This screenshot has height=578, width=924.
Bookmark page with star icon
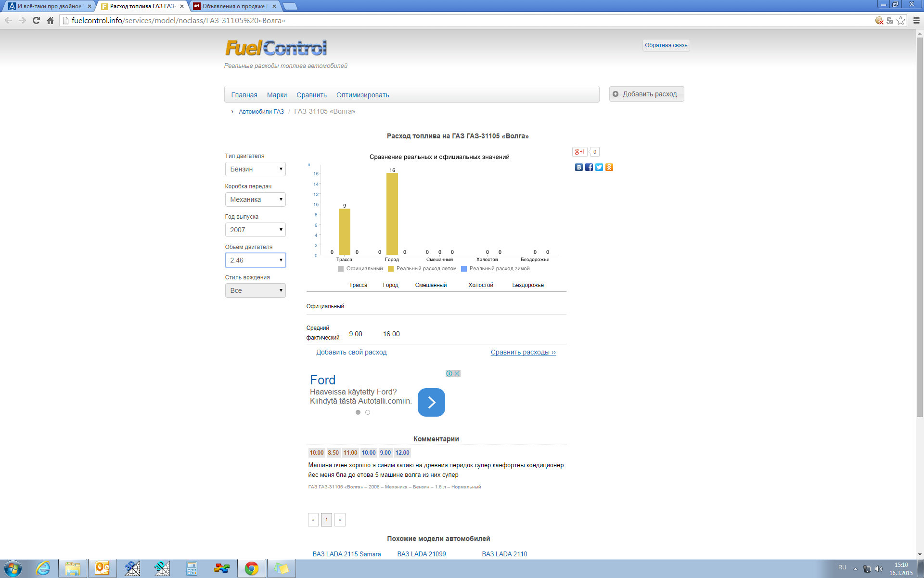click(x=901, y=20)
